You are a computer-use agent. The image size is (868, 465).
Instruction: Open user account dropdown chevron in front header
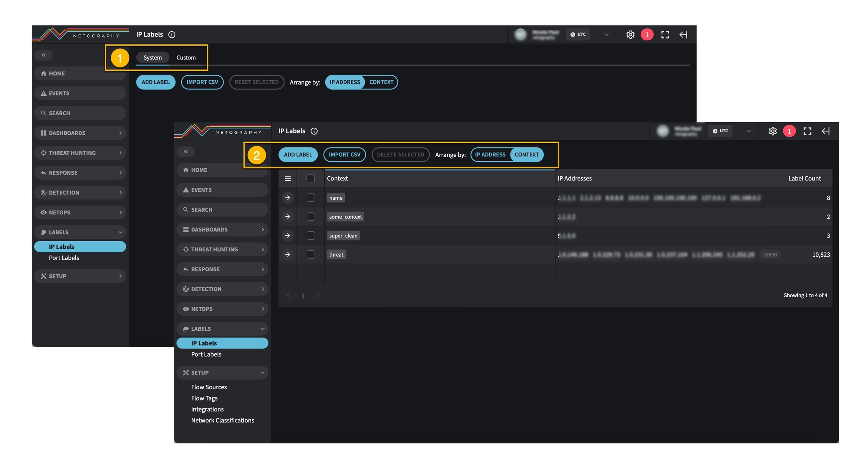[x=749, y=131]
